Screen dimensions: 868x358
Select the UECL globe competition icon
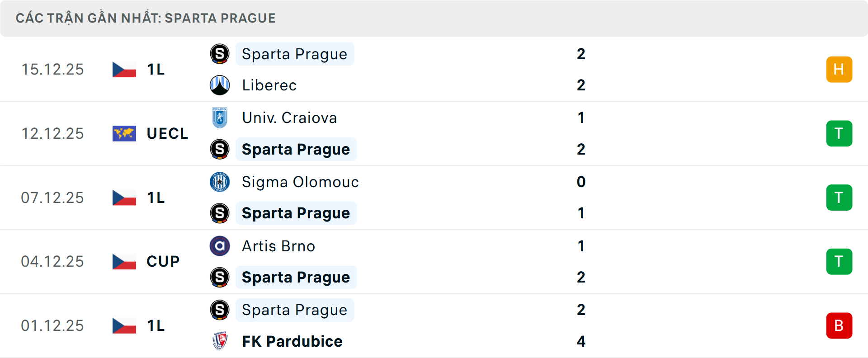click(124, 133)
